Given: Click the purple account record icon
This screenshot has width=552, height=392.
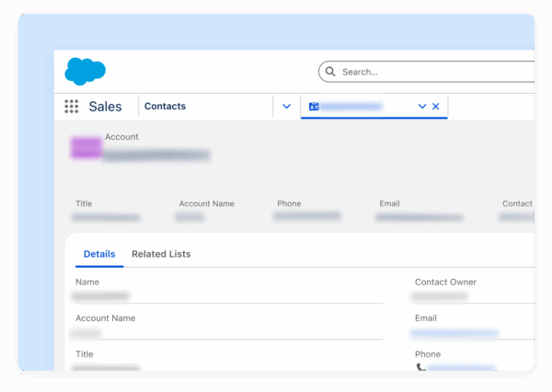Looking at the screenshot, I should click(x=86, y=147).
